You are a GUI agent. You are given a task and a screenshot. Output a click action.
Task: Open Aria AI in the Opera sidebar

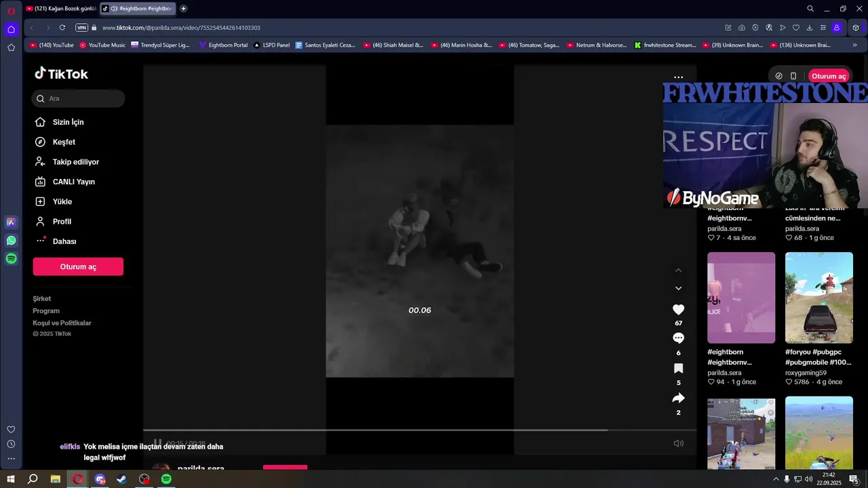(11, 222)
